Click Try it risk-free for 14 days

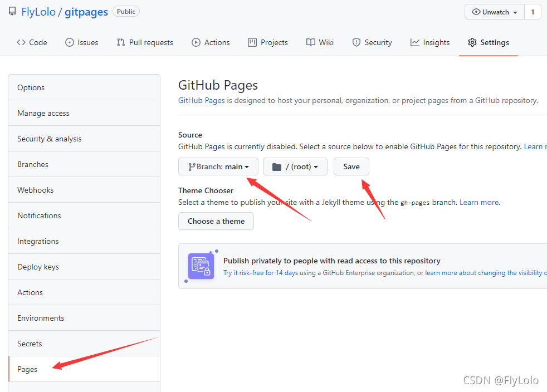(x=261, y=273)
